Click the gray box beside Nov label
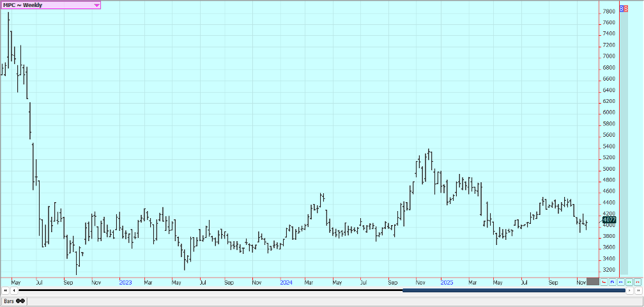This screenshot has height=307, width=644. pos(593,281)
